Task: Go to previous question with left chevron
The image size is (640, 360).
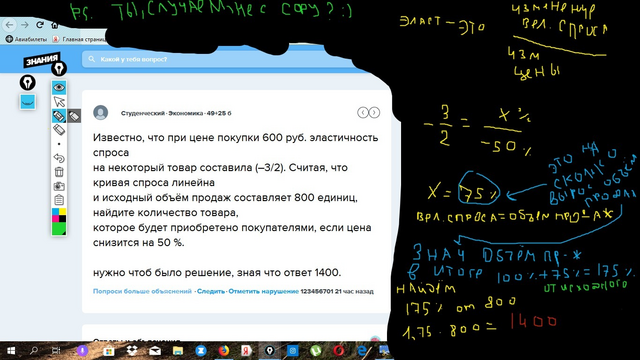Action: (362, 113)
